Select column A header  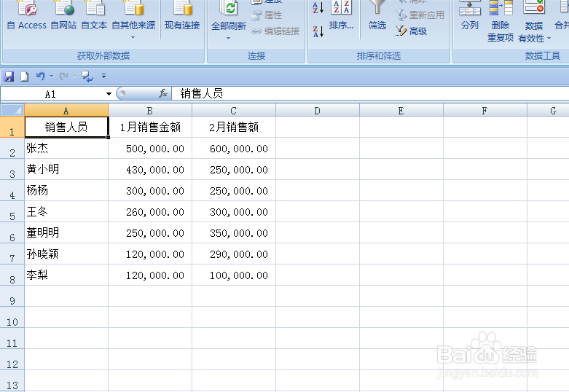point(66,110)
